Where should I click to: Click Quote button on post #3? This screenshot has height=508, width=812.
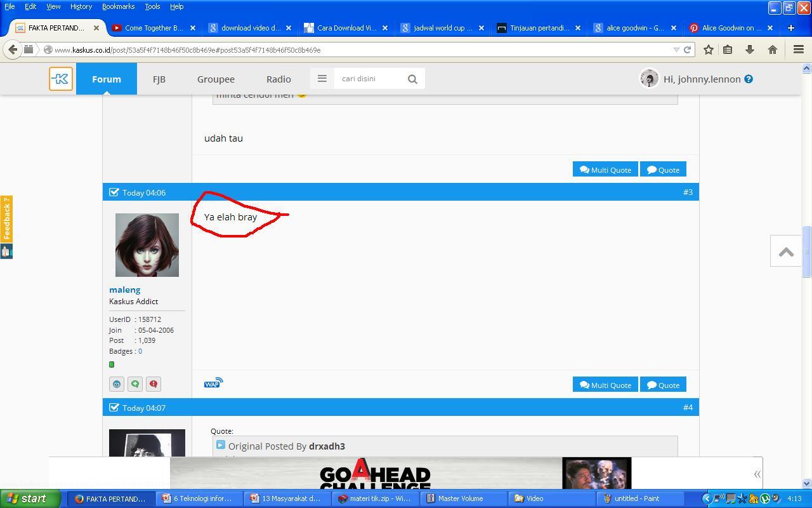(663, 385)
